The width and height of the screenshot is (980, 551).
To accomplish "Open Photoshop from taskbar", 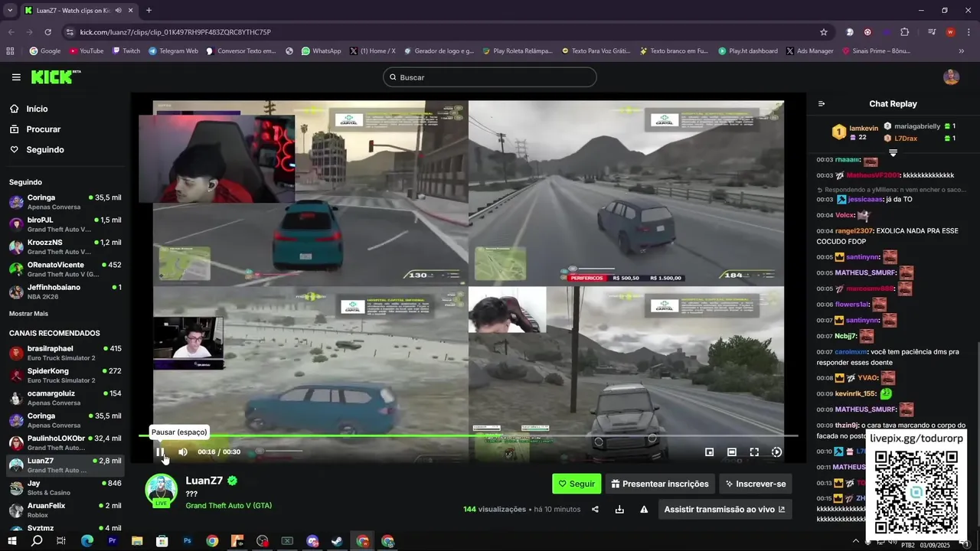I will (188, 541).
